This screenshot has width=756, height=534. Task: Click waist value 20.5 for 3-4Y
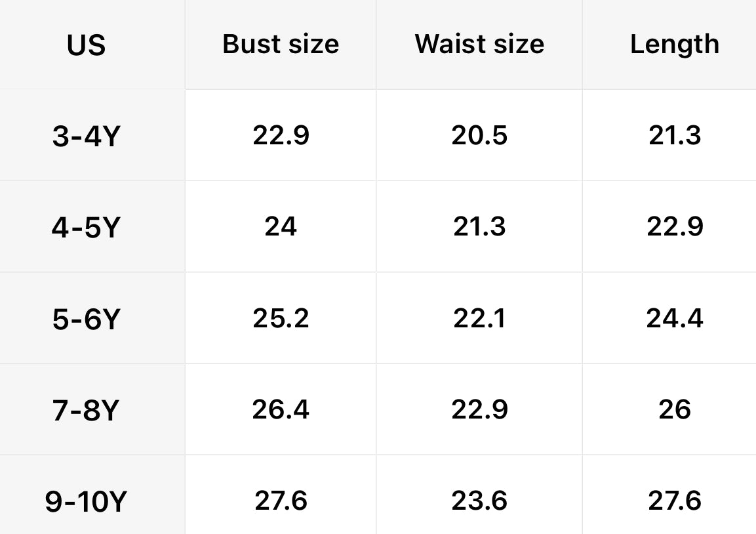coord(479,136)
